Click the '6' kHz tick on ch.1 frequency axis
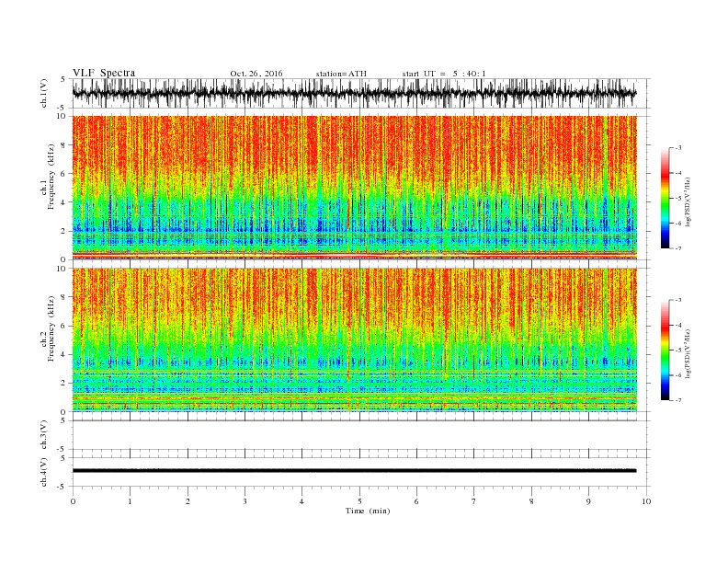Screen dimensions: 728x563 pos(63,174)
